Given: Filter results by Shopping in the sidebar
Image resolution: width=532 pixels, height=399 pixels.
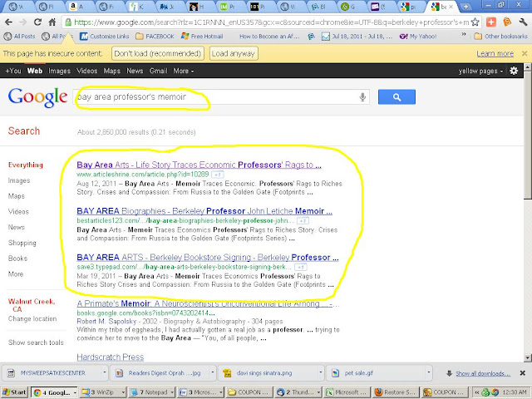Looking at the screenshot, I should click(x=22, y=243).
